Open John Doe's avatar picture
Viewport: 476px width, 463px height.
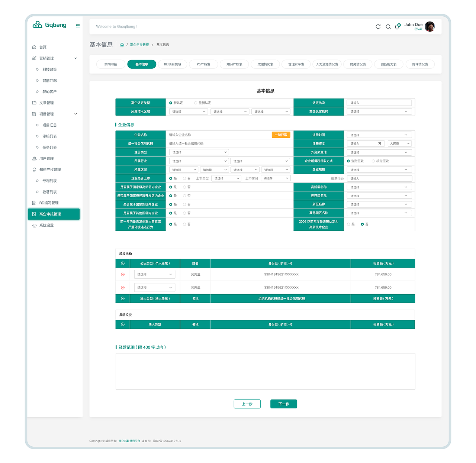tap(430, 27)
